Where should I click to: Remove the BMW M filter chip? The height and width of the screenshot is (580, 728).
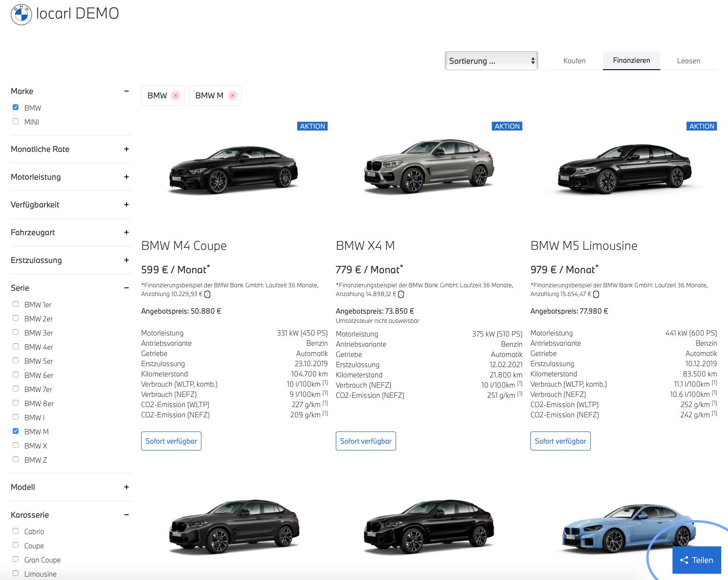point(233,95)
